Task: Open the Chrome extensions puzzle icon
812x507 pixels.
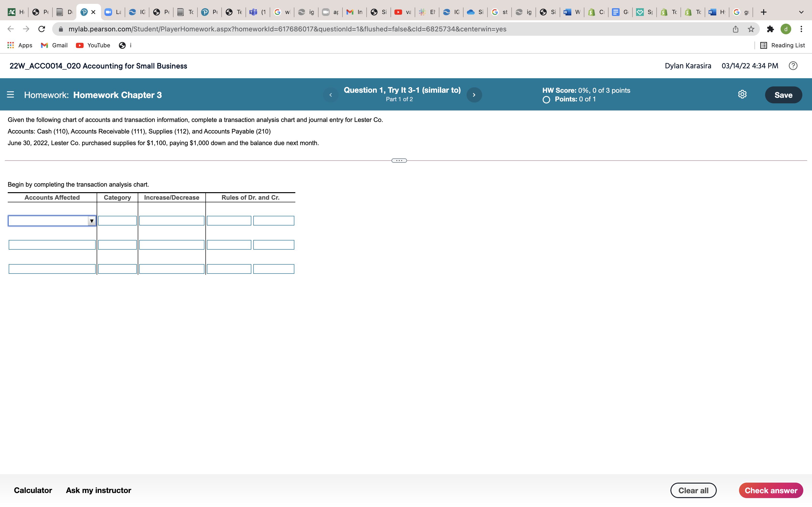Action: (770, 29)
